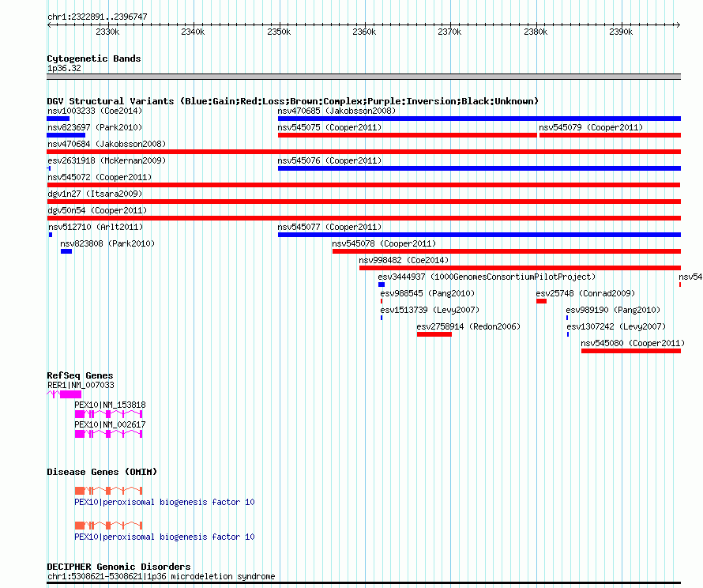
Task: Click the esv3444937 blue variant marker
Action: [x=382, y=285]
